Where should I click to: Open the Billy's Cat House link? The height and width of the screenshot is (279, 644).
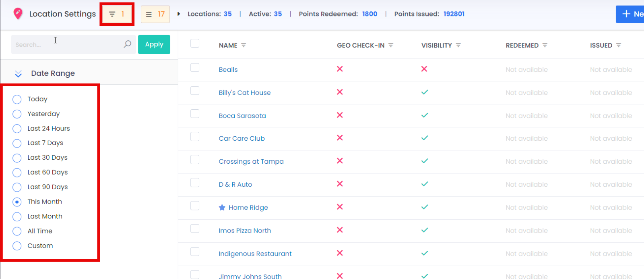(245, 93)
